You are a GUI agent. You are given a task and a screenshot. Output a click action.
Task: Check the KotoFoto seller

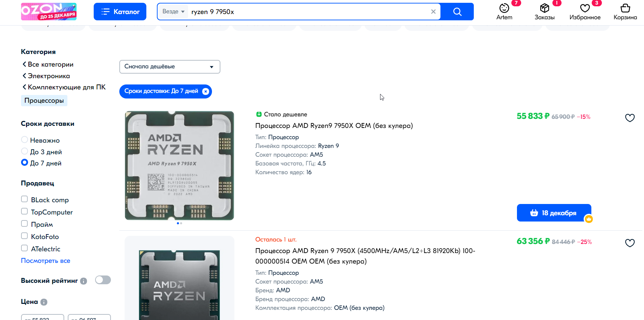point(25,236)
